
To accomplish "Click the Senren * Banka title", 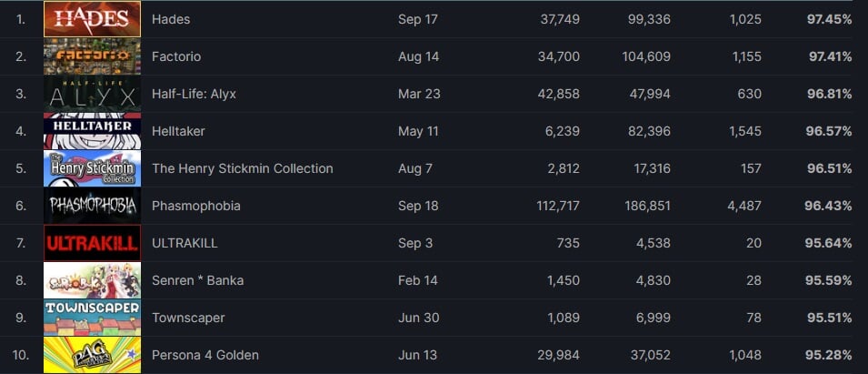I will 197,280.
